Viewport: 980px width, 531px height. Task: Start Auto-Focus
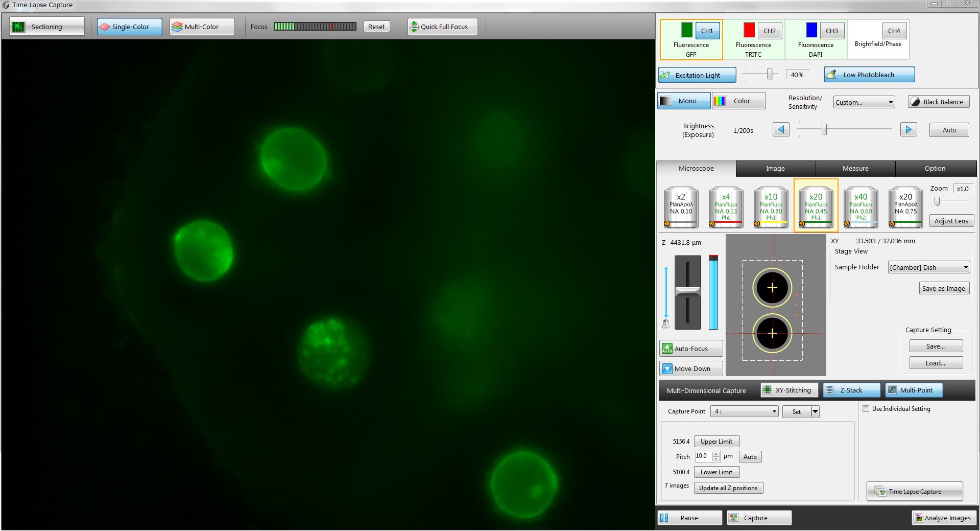click(x=691, y=349)
